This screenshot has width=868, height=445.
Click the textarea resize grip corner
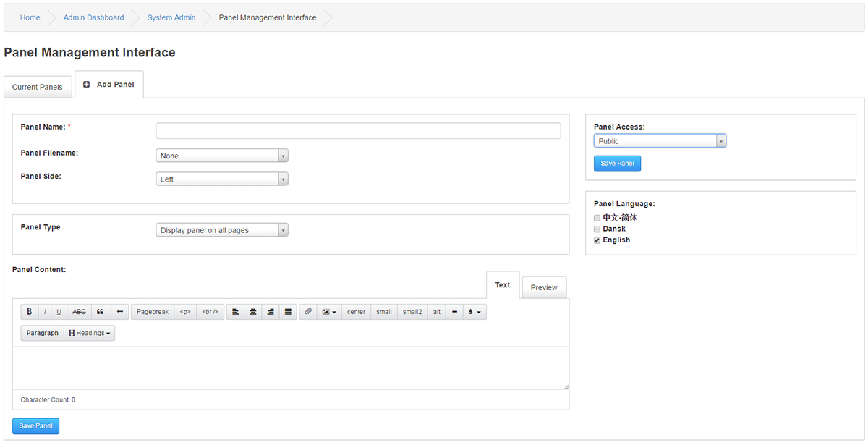point(566,386)
